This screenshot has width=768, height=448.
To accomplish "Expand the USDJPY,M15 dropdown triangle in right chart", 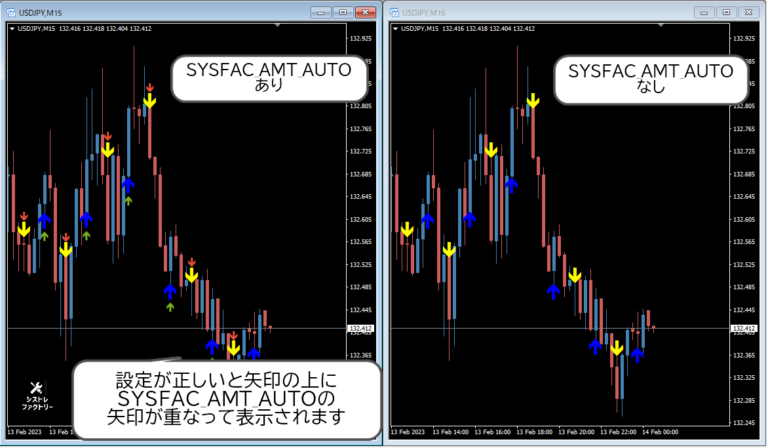I will pos(395,29).
